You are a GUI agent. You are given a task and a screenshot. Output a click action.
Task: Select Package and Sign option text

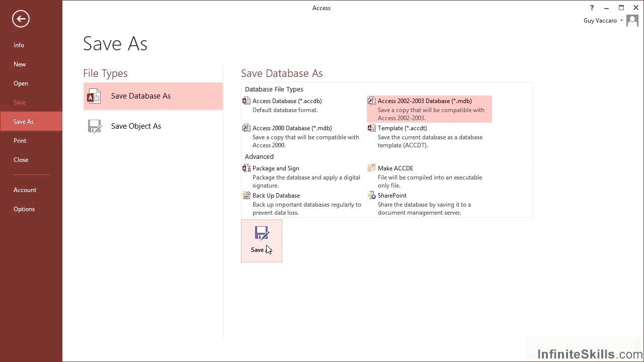click(276, 168)
